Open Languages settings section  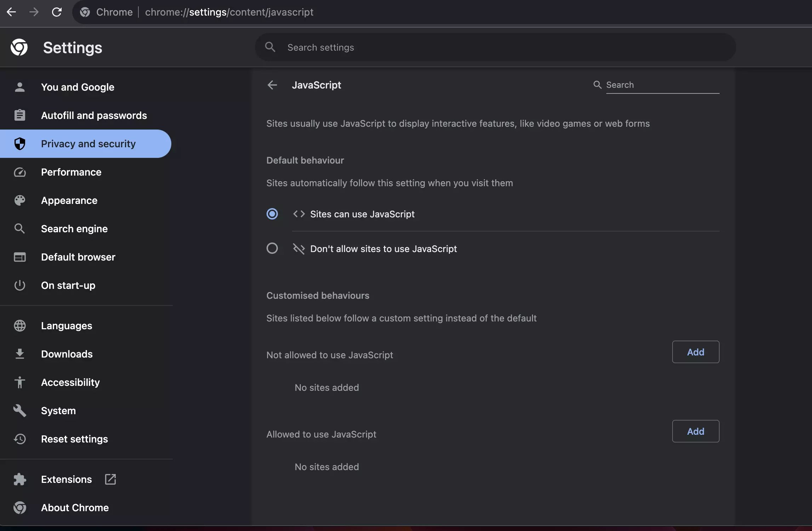click(66, 325)
